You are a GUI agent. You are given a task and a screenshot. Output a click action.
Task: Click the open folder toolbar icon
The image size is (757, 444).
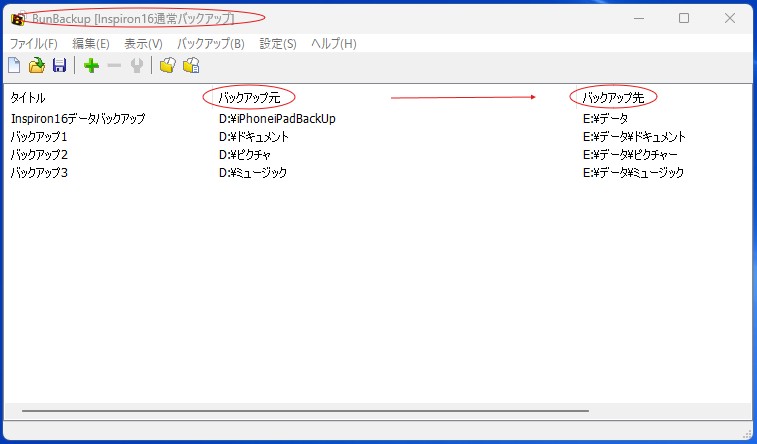click(37, 66)
